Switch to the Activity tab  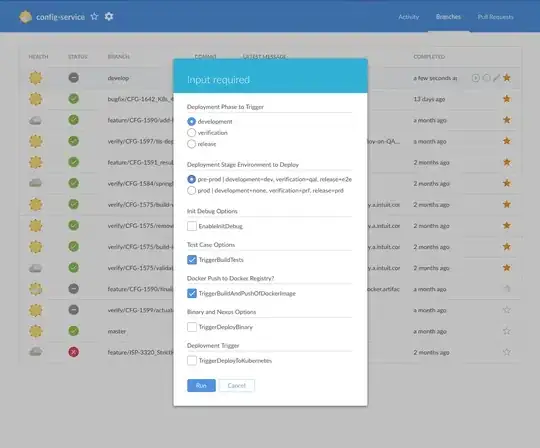coord(408,17)
